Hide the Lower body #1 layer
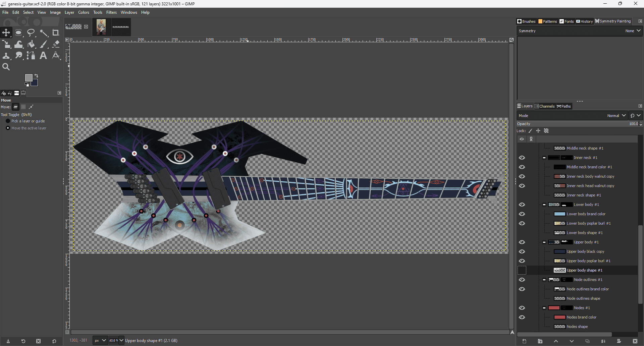 coord(522,205)
